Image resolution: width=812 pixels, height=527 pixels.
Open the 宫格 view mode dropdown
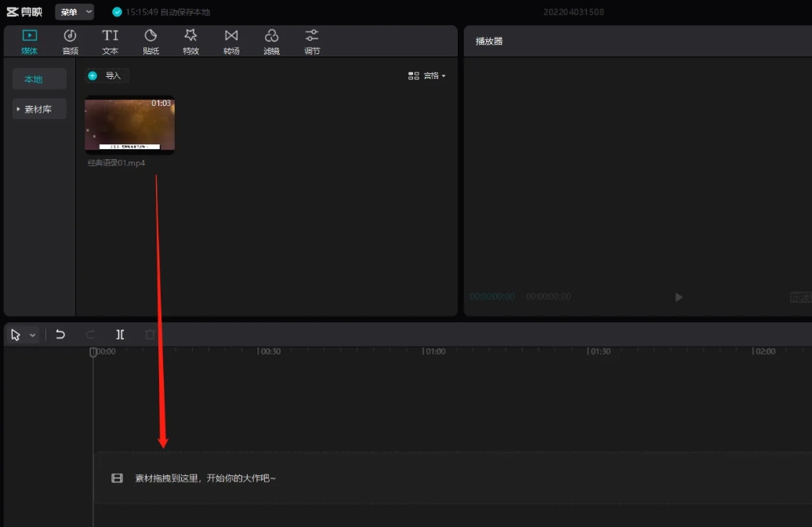[x=427, y=76]
